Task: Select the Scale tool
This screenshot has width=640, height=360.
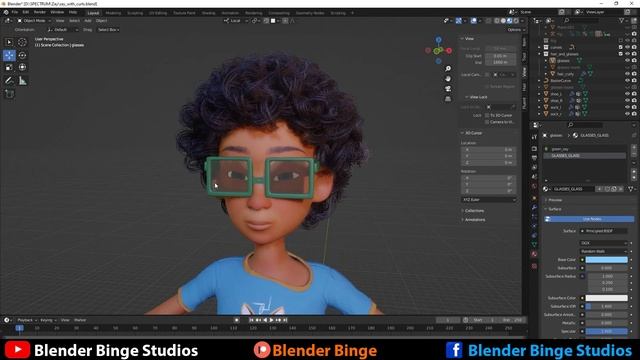Action: click(9, 67)
